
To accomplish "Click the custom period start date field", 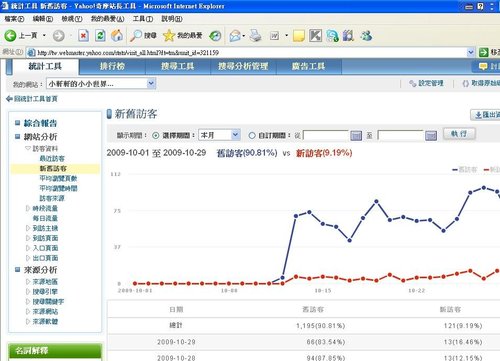I will [x=325, y=135].
